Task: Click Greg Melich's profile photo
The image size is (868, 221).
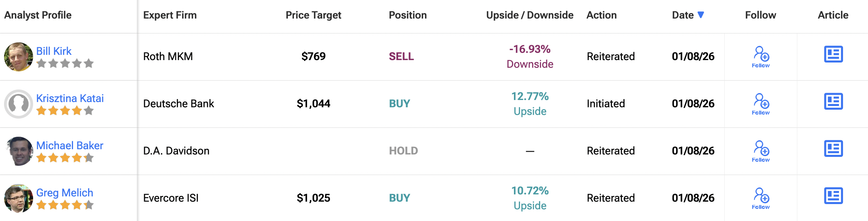Action: point(19,198)
